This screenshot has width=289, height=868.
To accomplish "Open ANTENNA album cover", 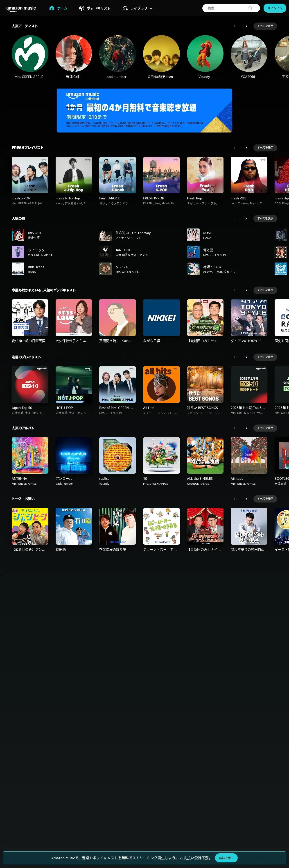I will pos(30,455).
